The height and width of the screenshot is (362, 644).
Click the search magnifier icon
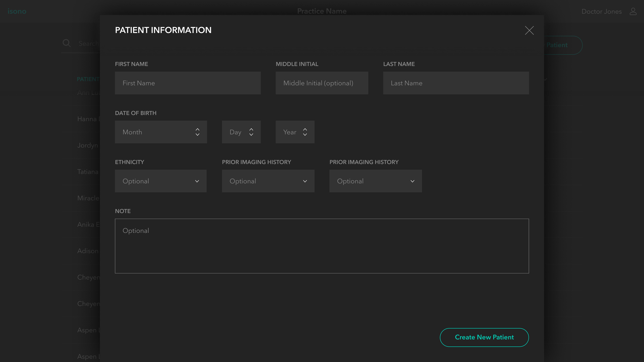[x=67, y=43]
